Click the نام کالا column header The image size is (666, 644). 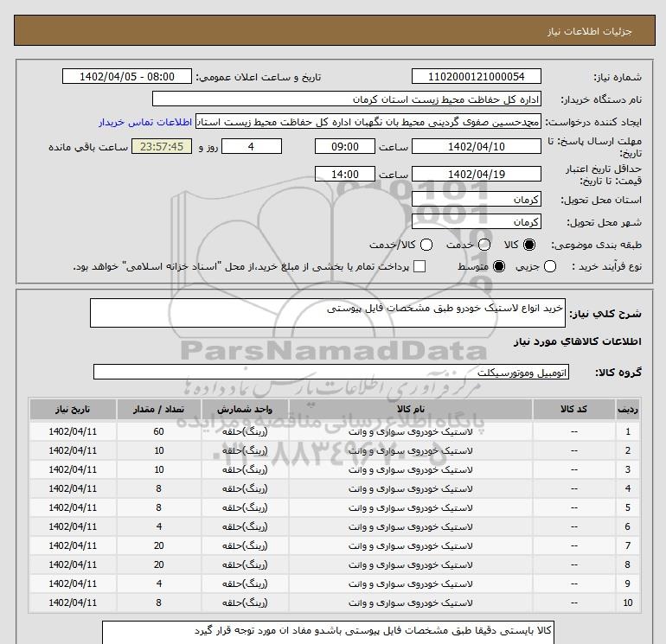point(410,409)
